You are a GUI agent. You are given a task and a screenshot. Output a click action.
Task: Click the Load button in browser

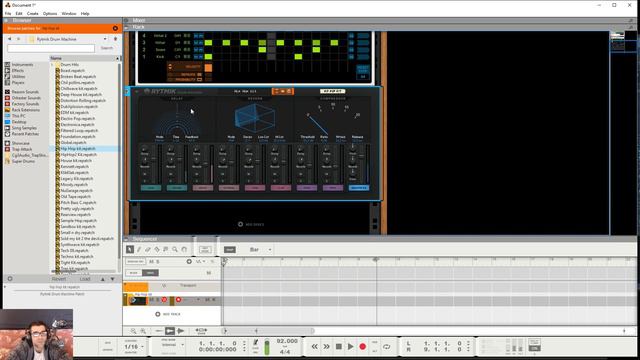(85, 279)
